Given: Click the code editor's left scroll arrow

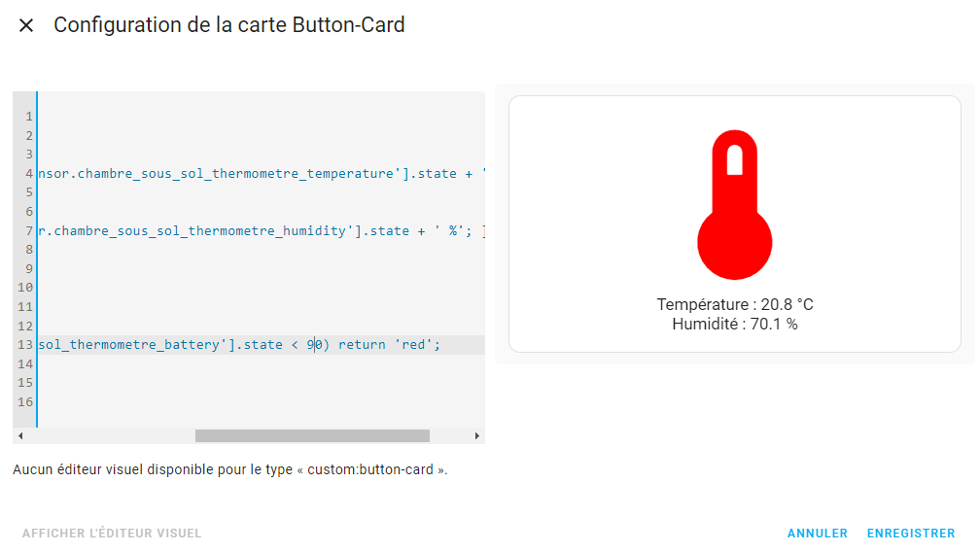Looking at the screenshot, I should click(x=21, y=436).
